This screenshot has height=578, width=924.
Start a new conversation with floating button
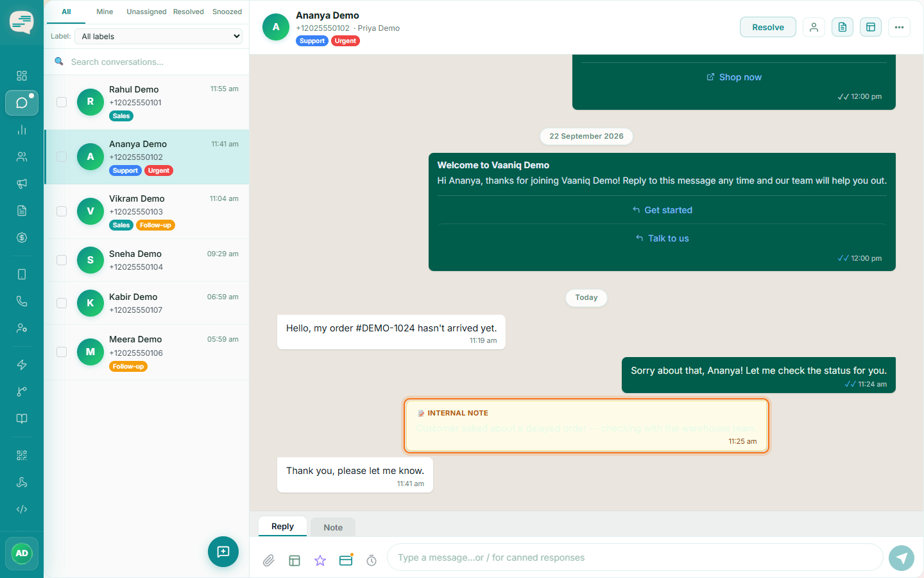[223, 552]
